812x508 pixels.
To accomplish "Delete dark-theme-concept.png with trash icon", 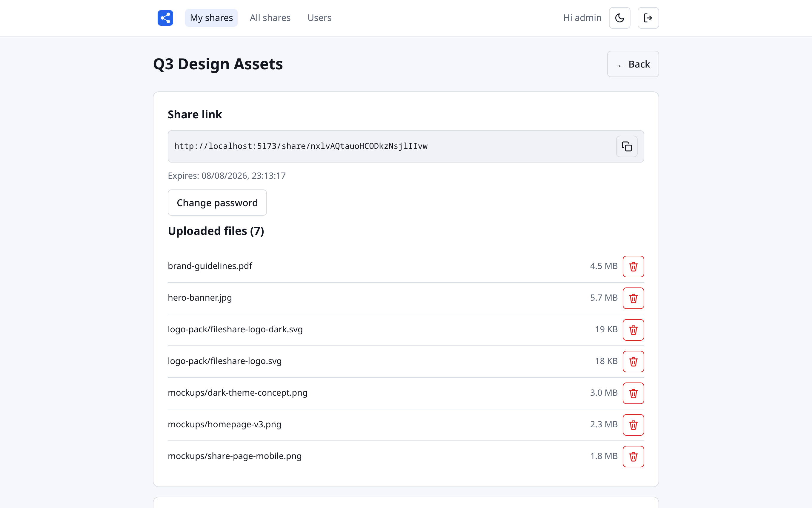I will [x=633, y=393].
